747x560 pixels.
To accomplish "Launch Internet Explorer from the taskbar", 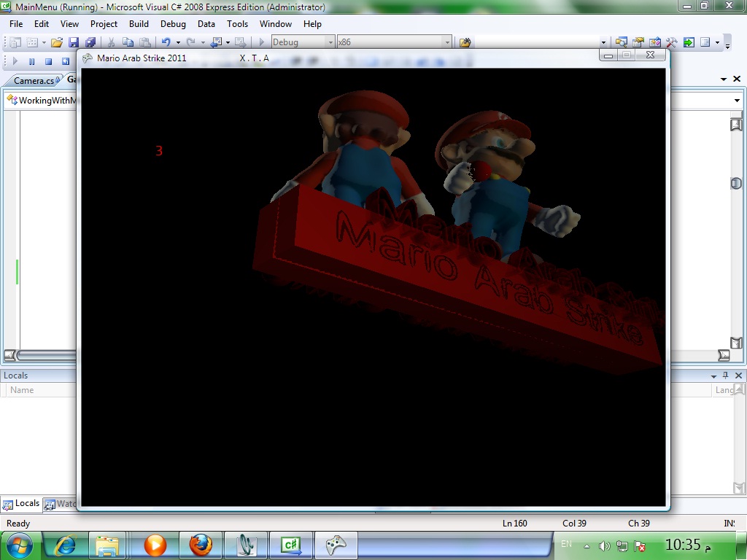I will coord(66,545).
